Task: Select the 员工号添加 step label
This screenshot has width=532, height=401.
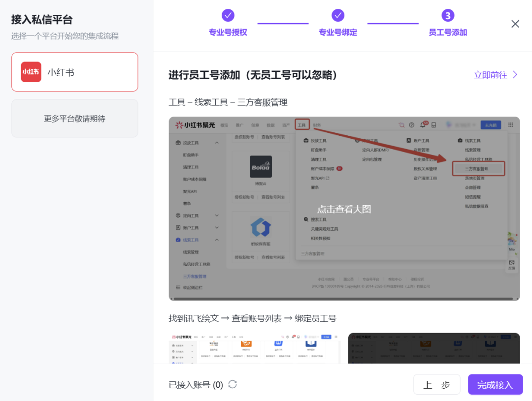Action: coord(448,32)
